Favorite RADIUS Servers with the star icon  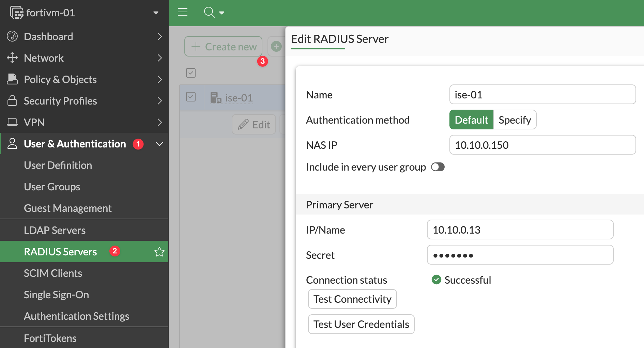159,252
